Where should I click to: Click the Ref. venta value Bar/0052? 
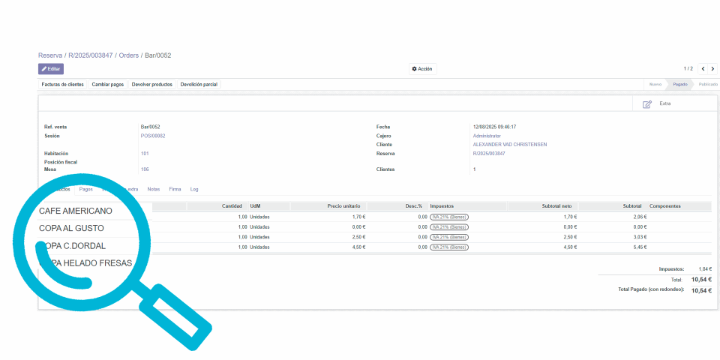(x=150, y=127)
